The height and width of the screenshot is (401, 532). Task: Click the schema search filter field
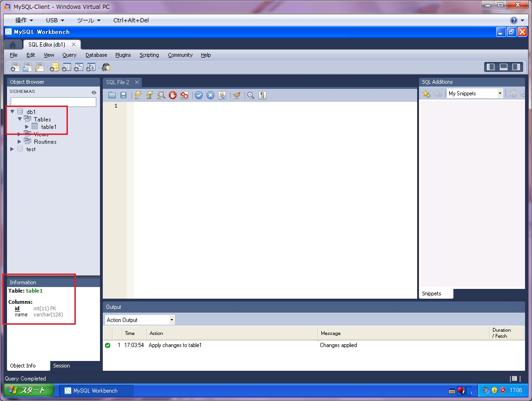tap(53, 102)
